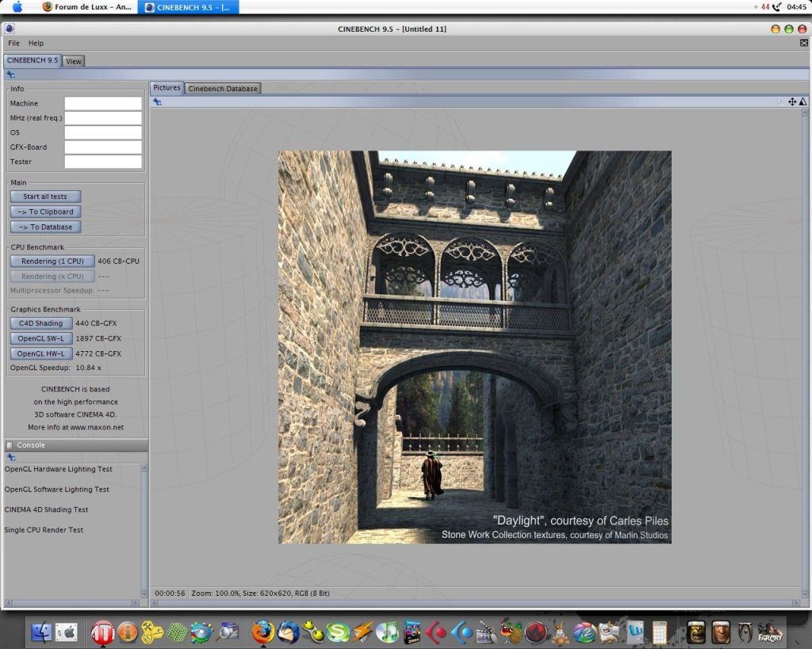Open the green mesh cube dock icon
Viewport: 812px width, 649px height.
point(177,632)
